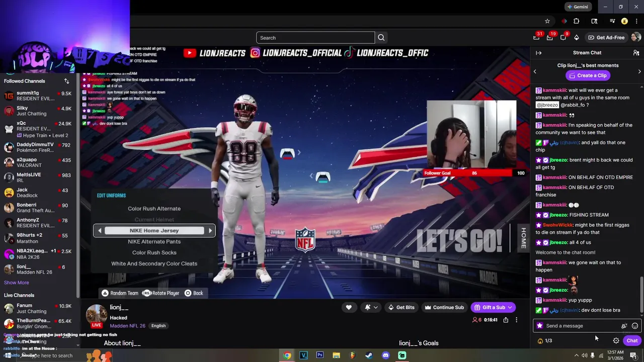Click the Twitch search input field
The width and height of the screenshot is (644, 362).
[x=315, y=38]
